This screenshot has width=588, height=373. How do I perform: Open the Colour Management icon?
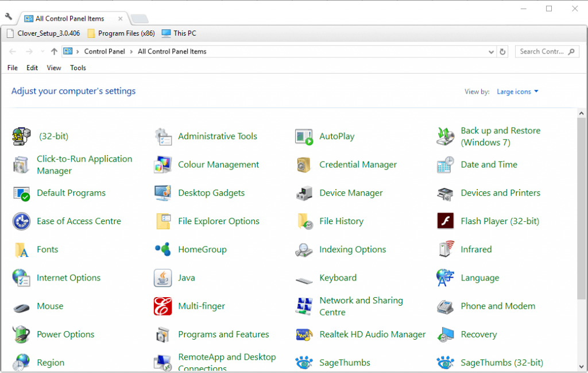click(163, 165)
